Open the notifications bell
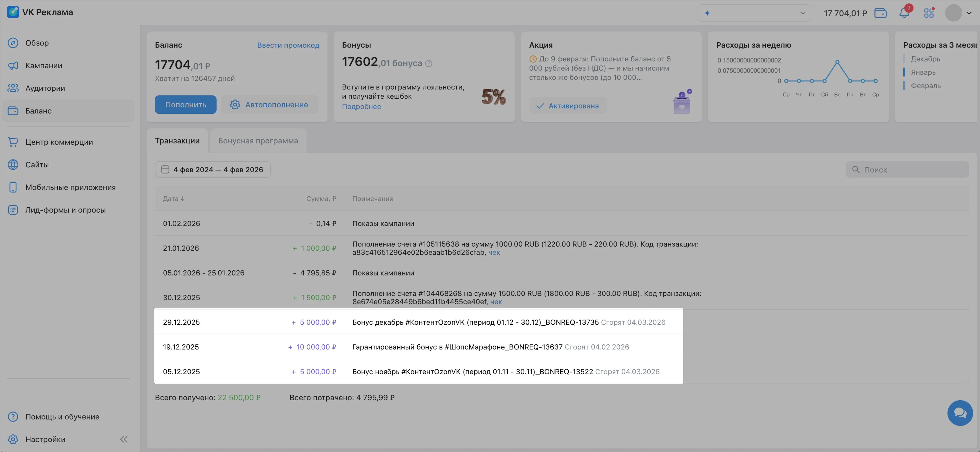 coord(904,13)
